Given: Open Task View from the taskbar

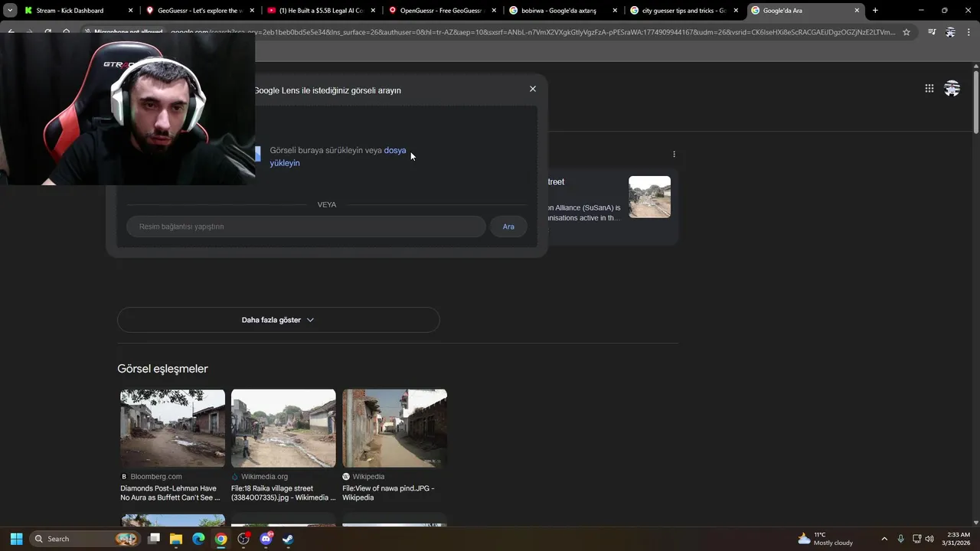Looking at the screenshot, I should click(x=154, y=539).
